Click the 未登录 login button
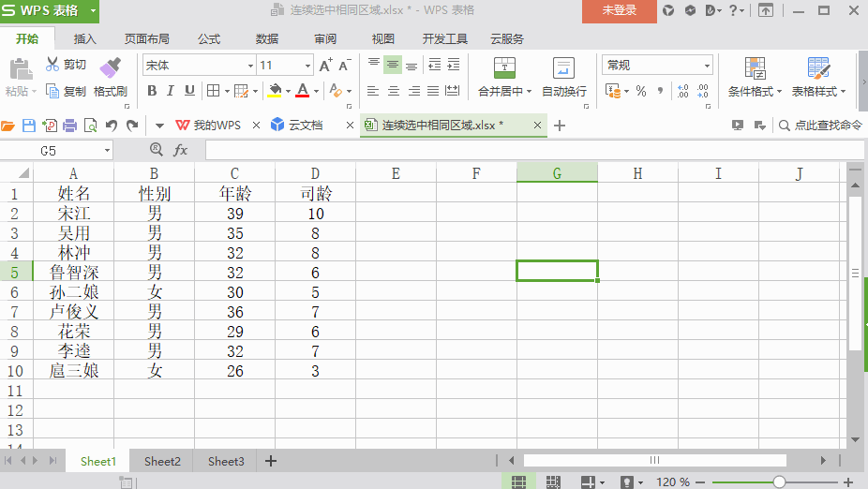The width and height of the screenshot is (868, 489). click(x=619, y=10)
